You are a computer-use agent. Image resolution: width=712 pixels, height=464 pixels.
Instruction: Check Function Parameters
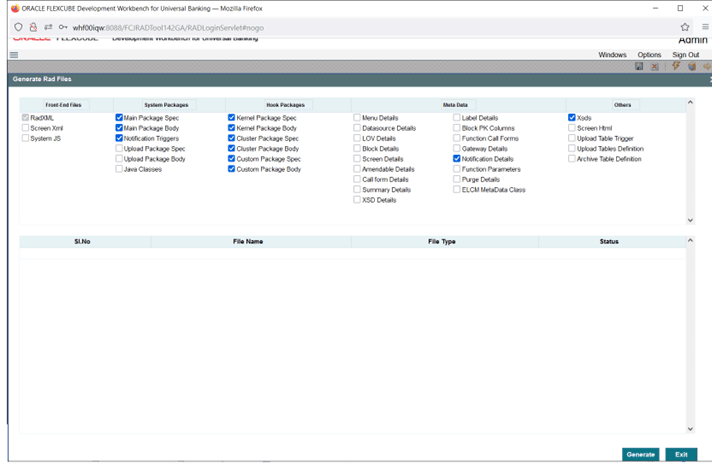point(457,169)
